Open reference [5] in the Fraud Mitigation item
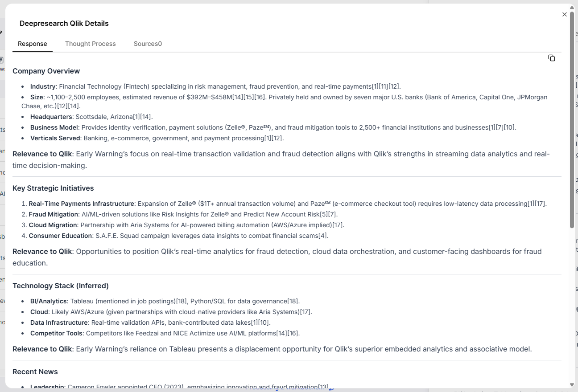The image size is (578, 392). (324, 214)
